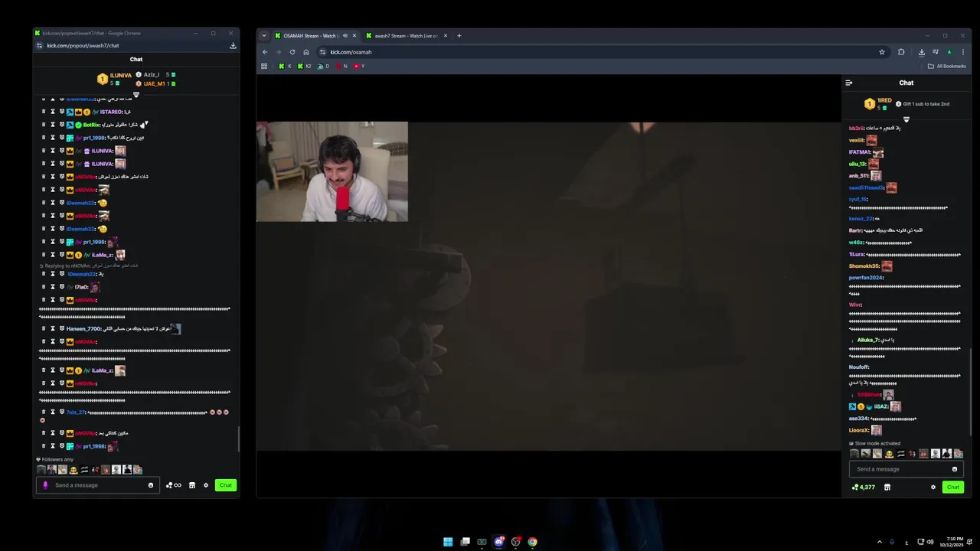980x551 pixels.
Task: Click the purple microphone icon in popout chat
Action: pos(45,485)
